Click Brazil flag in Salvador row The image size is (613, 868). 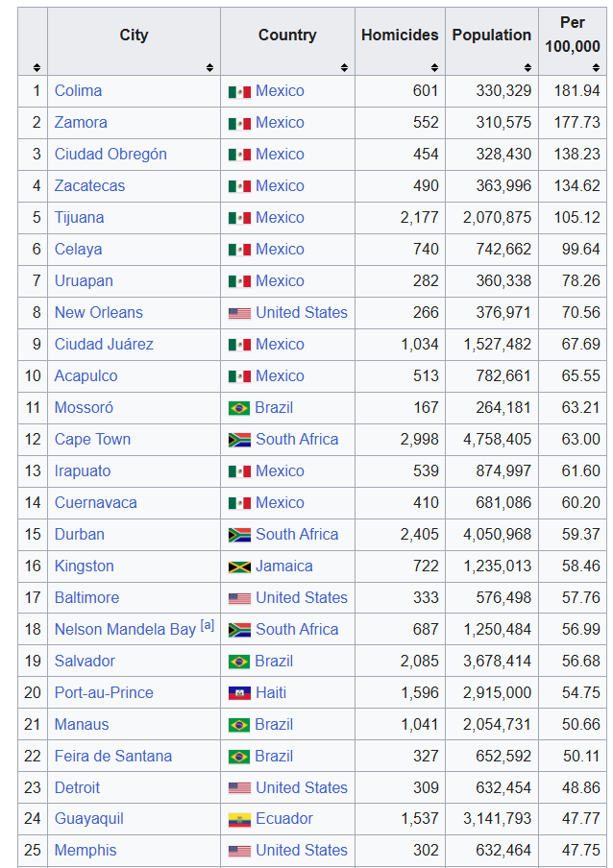[x=239, y=662]
